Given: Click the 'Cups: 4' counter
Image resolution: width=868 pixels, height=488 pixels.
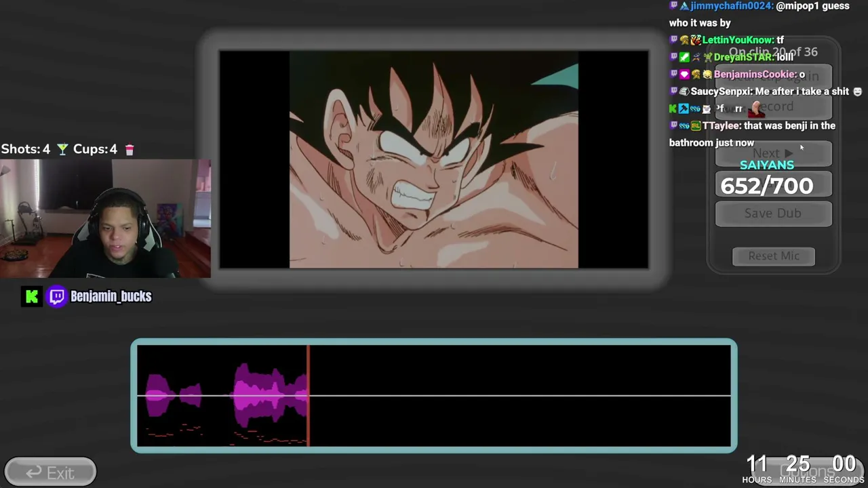Looking at the screenshot, I should click(x=95, y=149).
